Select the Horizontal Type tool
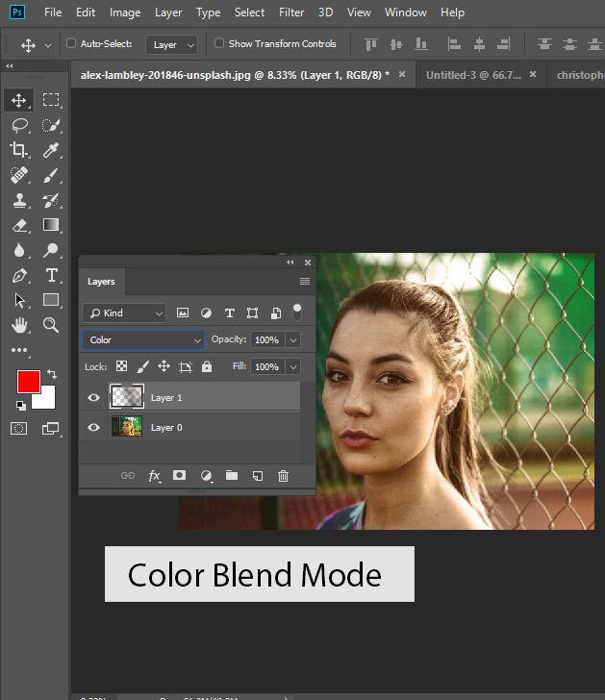The height and width of the screenshot is (700, 605). 51,275
